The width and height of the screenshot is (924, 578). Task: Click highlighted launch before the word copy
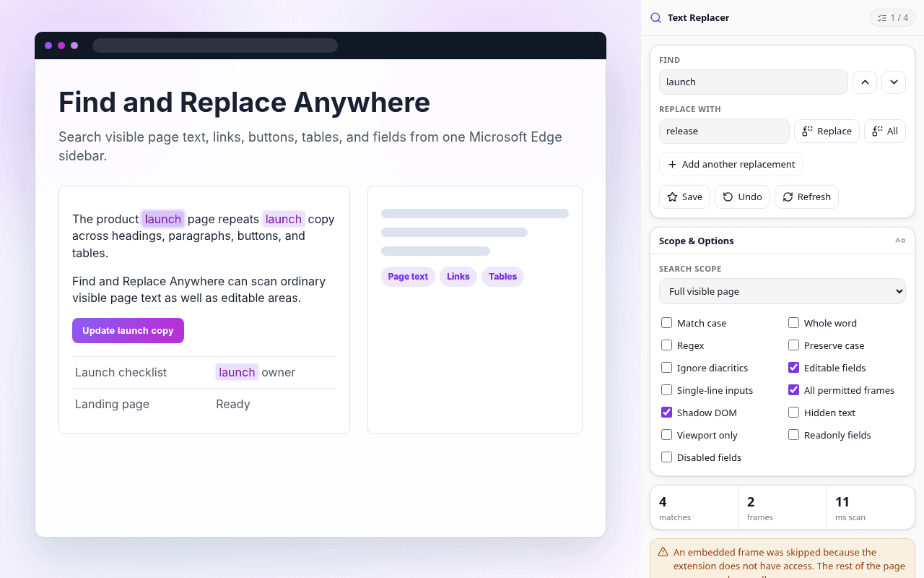tap(284, 219)
